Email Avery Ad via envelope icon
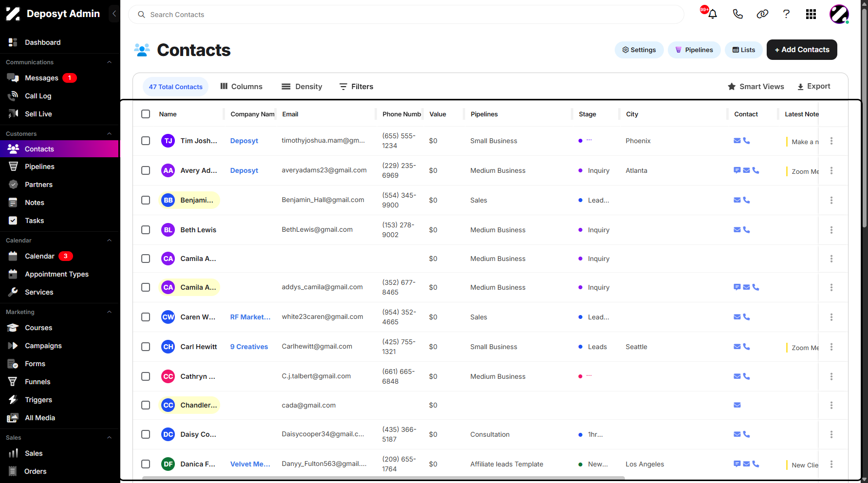The width and height of the screenshot is (868, 483). 746,170
